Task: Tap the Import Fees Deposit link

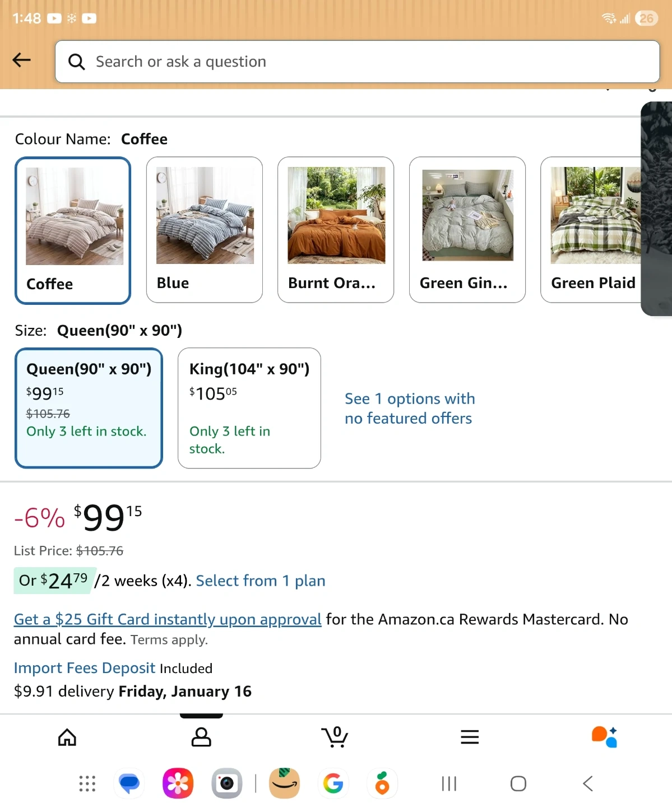Action: [x=85, y=668]
